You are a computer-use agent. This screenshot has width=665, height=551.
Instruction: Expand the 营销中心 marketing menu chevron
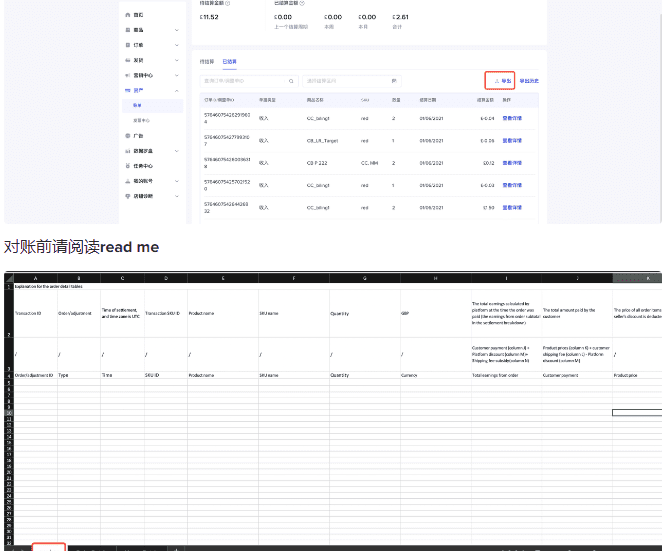tap(177, 76)
